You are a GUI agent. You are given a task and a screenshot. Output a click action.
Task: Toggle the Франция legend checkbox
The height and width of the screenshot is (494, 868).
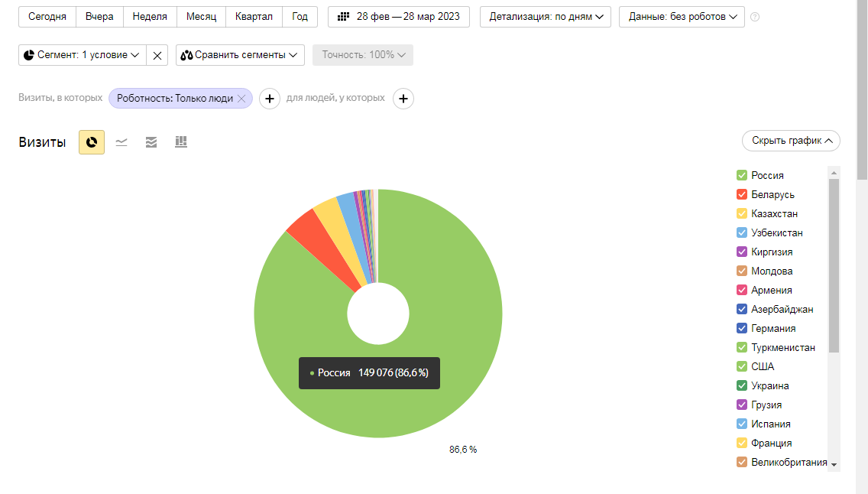[742, 443]
